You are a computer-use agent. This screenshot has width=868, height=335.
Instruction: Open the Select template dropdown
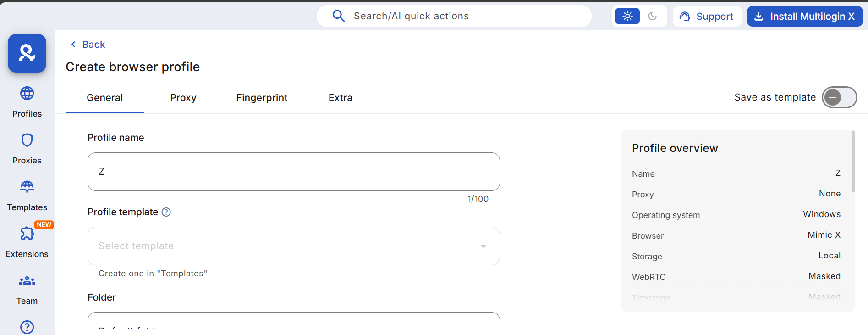point(293,246)
